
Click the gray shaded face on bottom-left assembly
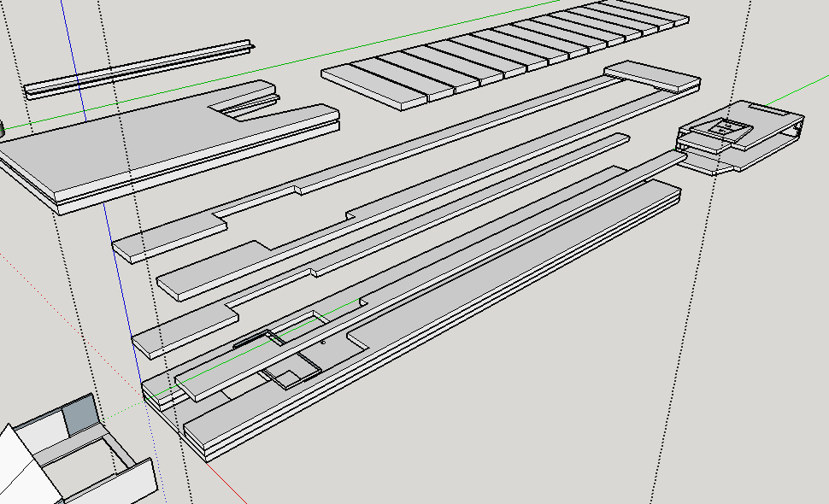(x=77, y=413)
